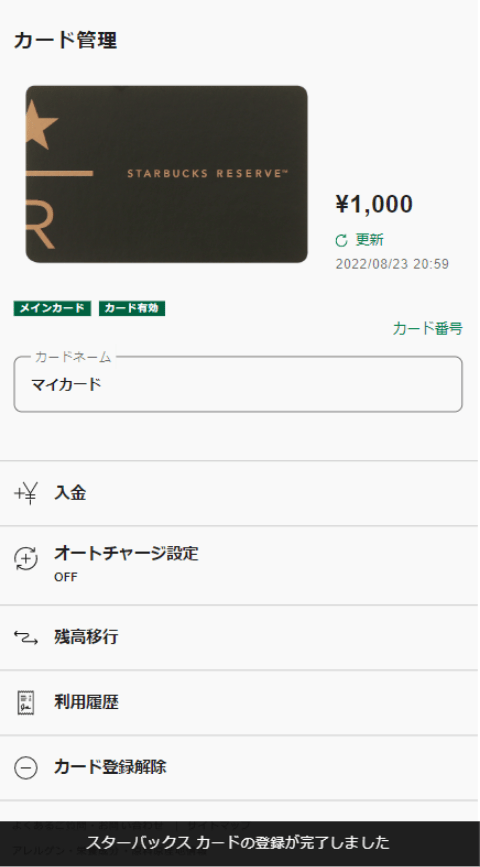Click the カード有効 status badge
The image size is (480, 867).
point(132,309)
